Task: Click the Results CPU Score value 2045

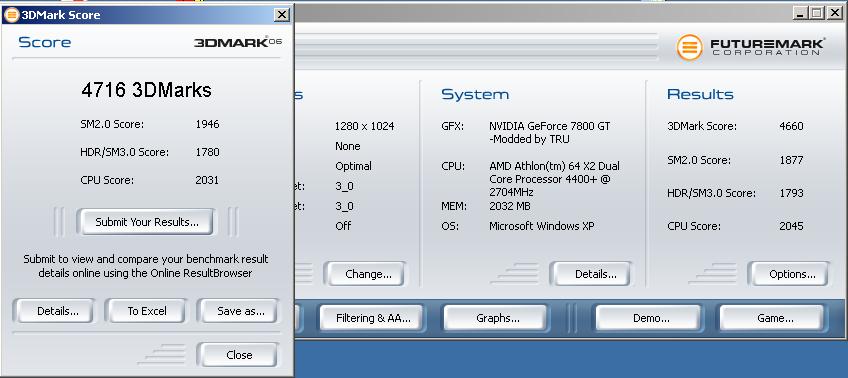Action: (x=791, y=226)
